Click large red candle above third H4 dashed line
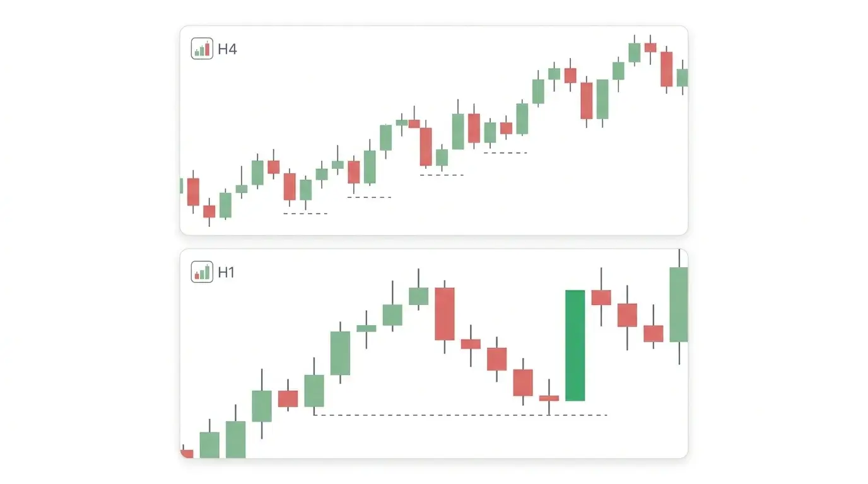 click(x=426, y=147)
